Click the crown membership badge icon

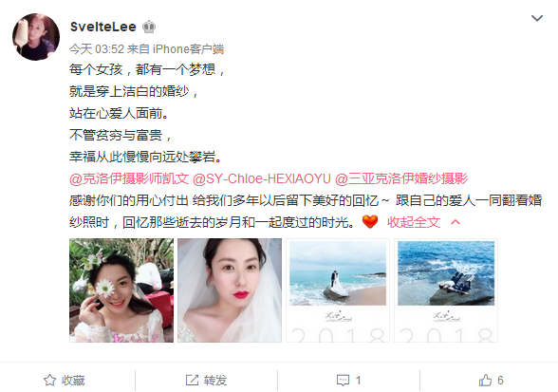click(149, 27)
